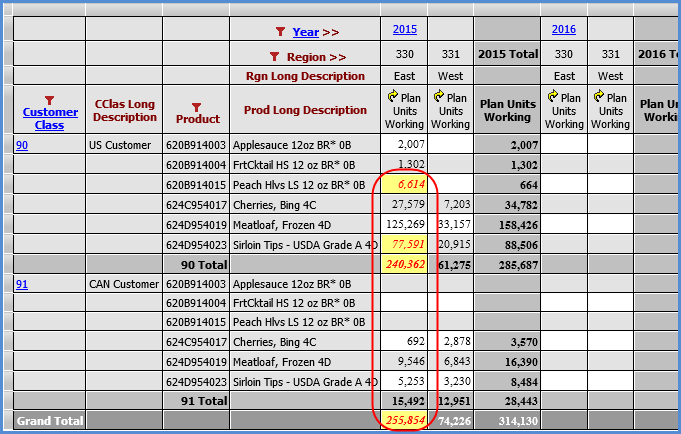Viewport: 681px width, 434px height.
Task: Click the Customer Class header link
Action: [x=49, y=119]
